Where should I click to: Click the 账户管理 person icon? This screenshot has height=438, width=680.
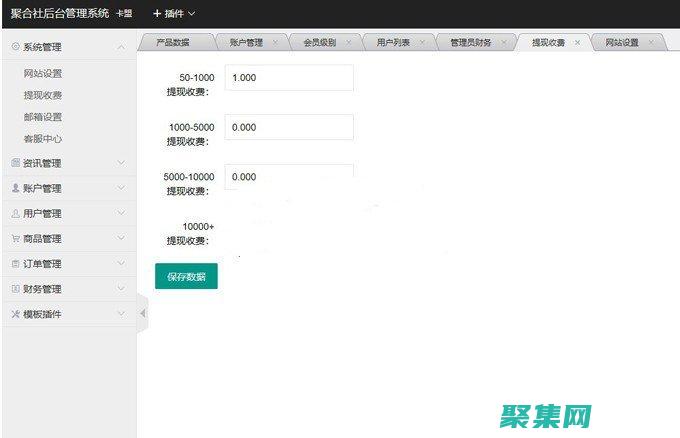(16, 188)
